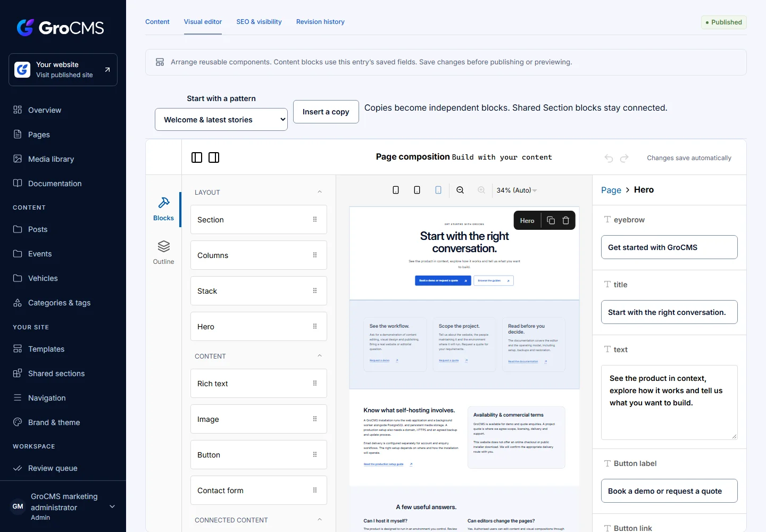Zoom out the canvas preview
Image resolution: width=766 pixels, height=532 pixels.
point(460,190)
